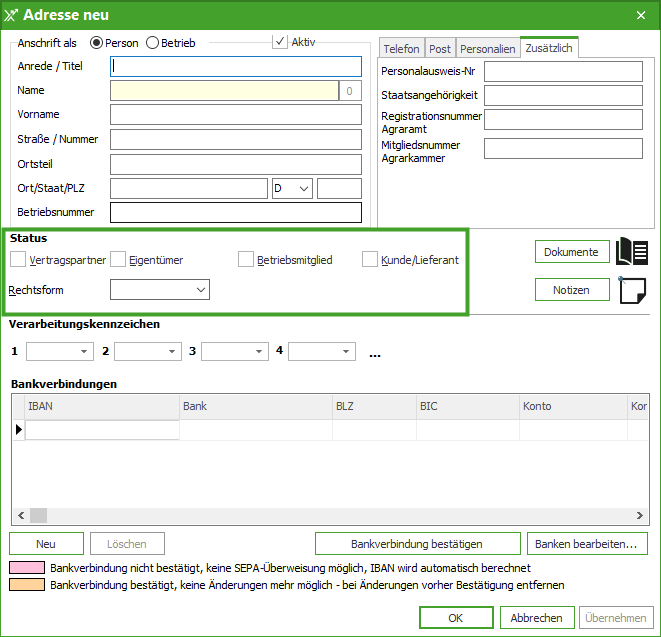Click the Banken bearbeiten button
Image resolution: width=661 pixels, height=637 pixels.
[587, 544]
